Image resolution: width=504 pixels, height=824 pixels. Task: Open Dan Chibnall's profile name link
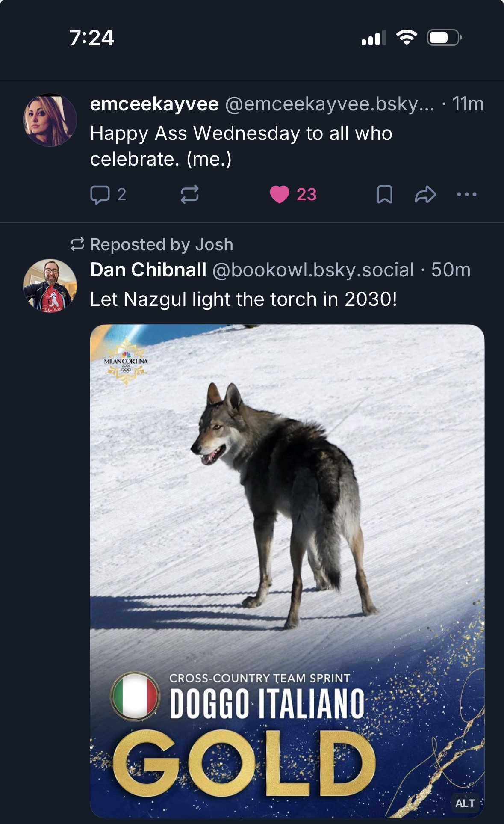click(148, 270)
